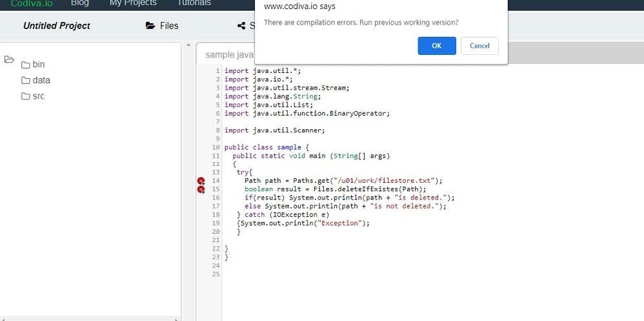Open the Tutorials page
644x321 pixels.
(194, 3)
